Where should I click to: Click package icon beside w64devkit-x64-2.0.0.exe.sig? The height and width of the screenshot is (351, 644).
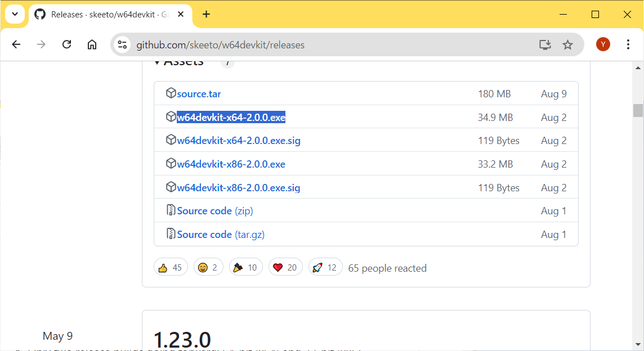171,140
